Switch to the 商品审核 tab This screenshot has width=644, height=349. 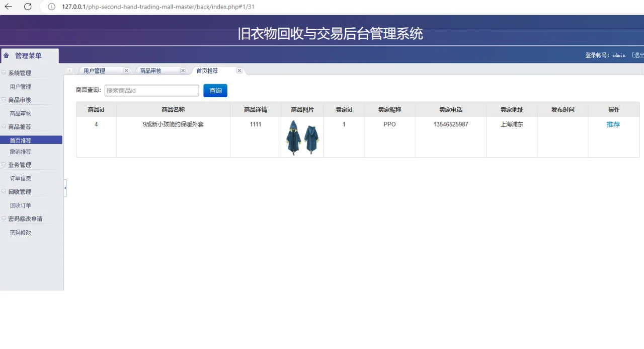pyautogui.click(x=151, y=71)
